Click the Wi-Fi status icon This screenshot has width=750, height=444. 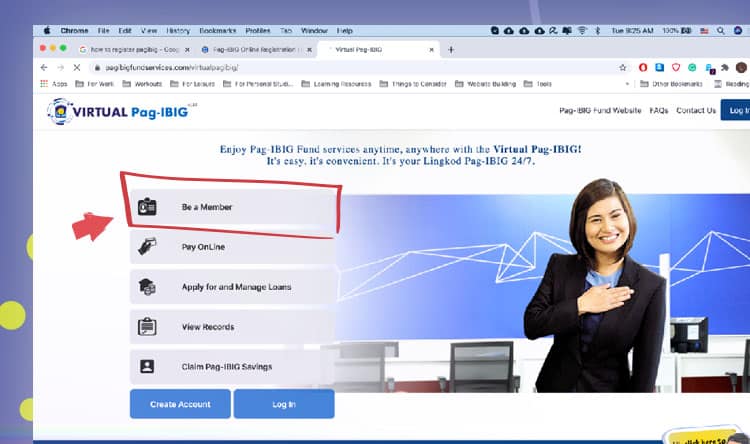tap(582, 30)
